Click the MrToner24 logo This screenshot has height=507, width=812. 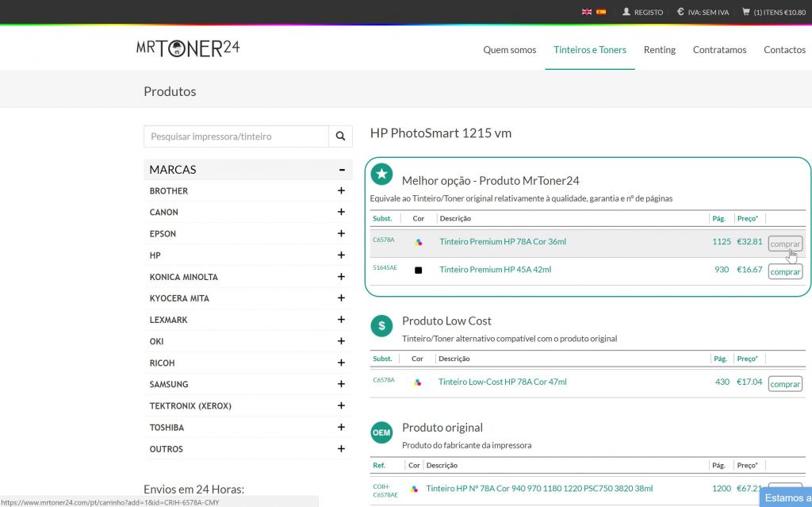[x=188, y=48]
